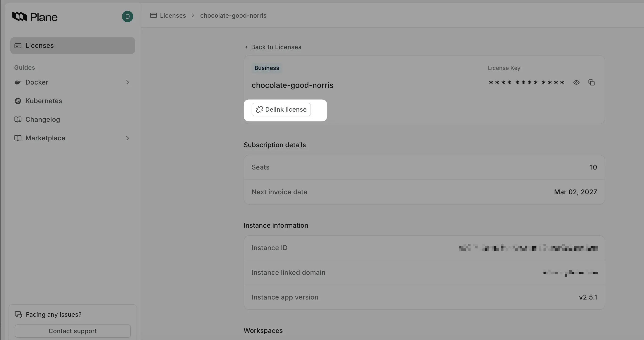Click the card icon next to Licenses sidebar entry
This screenshot has height=340, width=644.
18,45
